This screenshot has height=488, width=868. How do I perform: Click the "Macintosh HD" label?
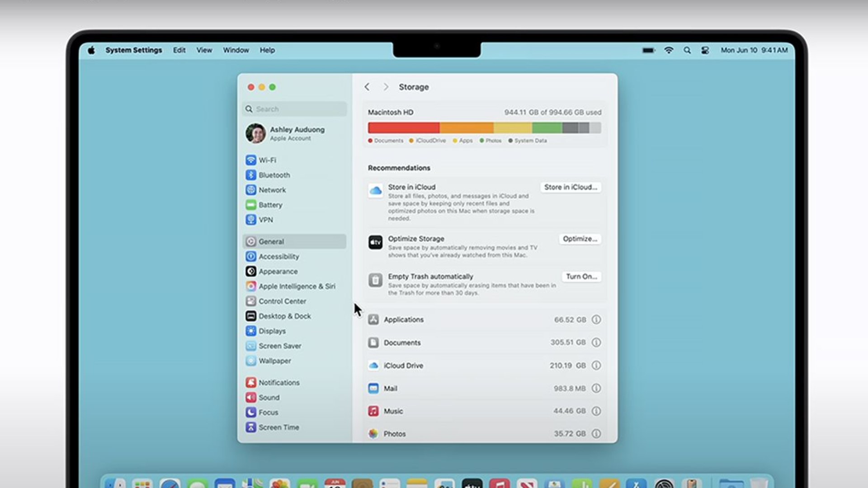tap(391, 112)
